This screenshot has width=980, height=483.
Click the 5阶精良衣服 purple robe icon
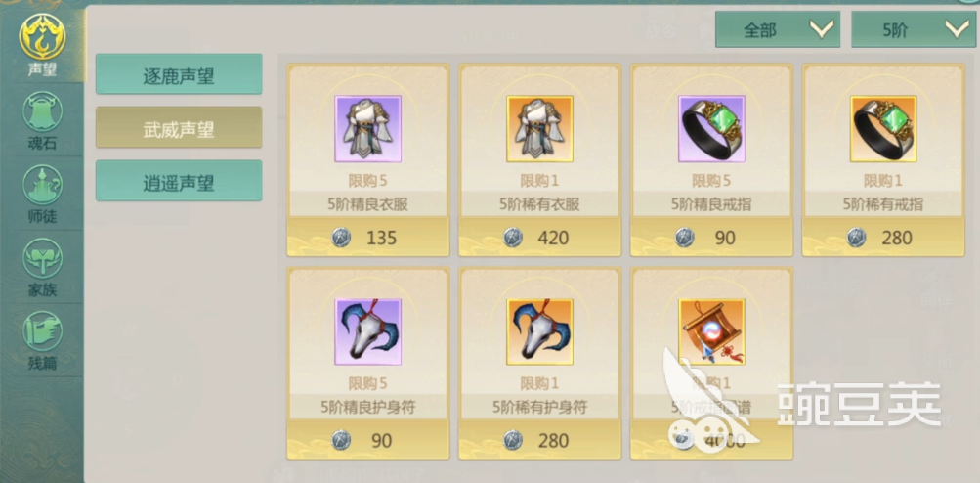tap(367, 129)
